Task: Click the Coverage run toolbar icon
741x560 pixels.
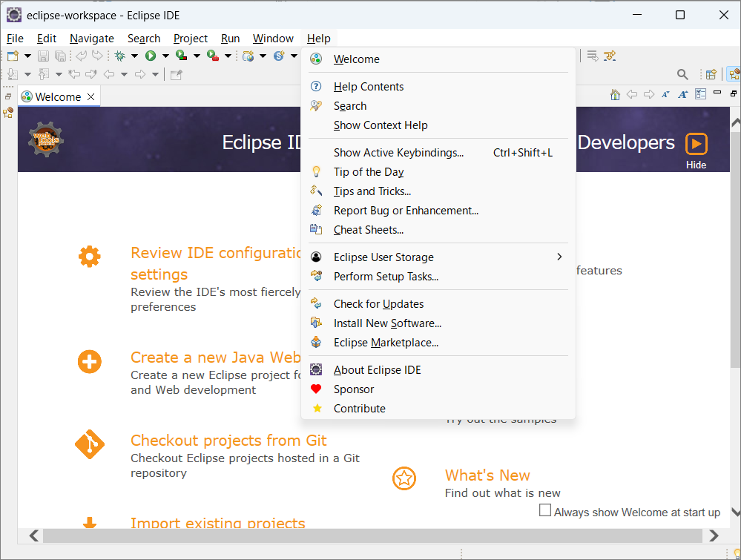Action: click(x=181, y=56)
